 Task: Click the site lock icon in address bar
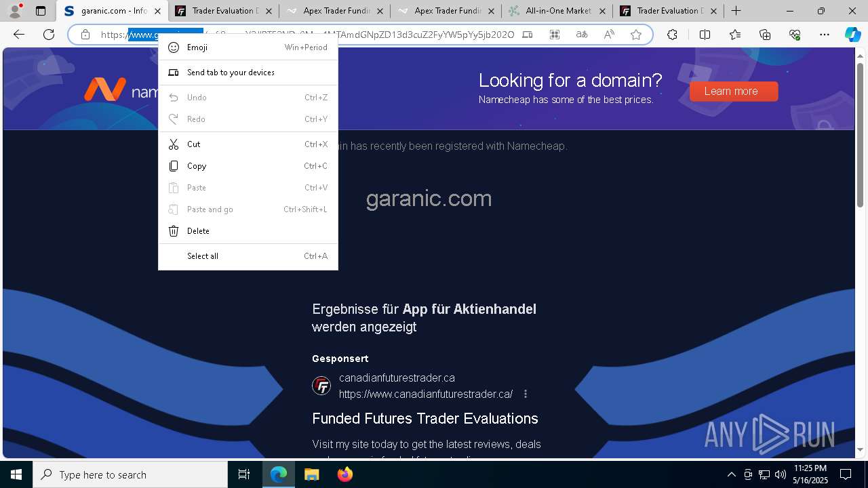85,35
